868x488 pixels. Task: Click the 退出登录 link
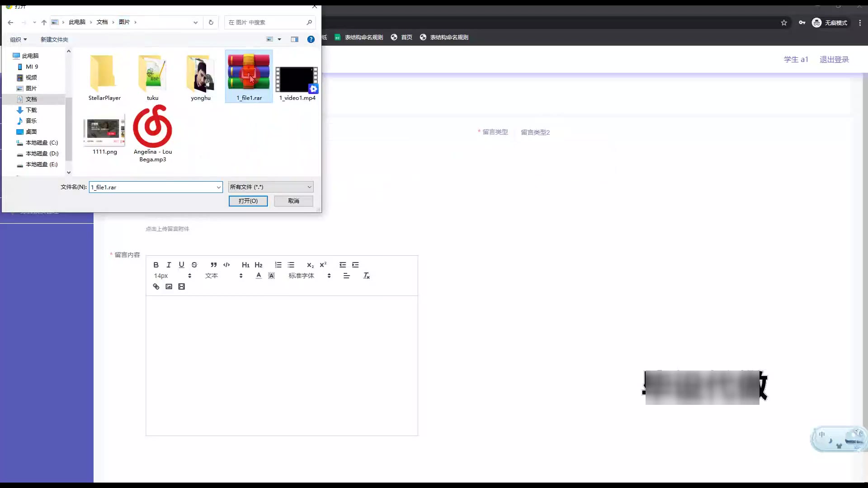(834, 60)
